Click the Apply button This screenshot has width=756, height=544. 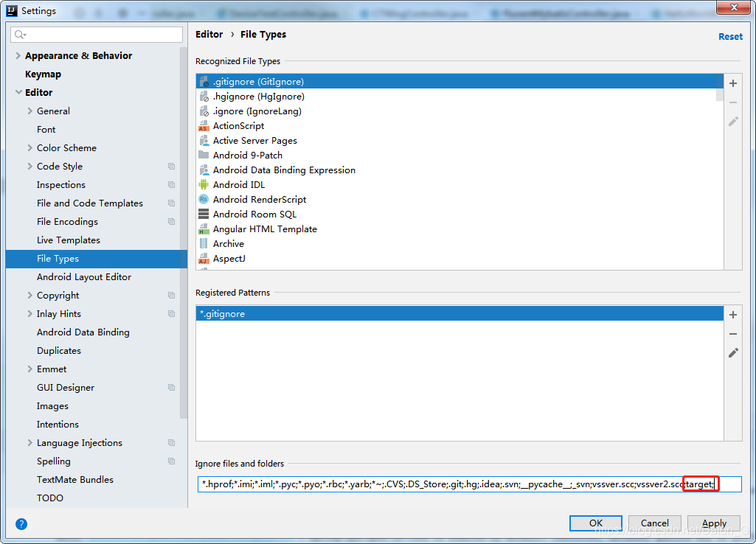tap(714, 523)
